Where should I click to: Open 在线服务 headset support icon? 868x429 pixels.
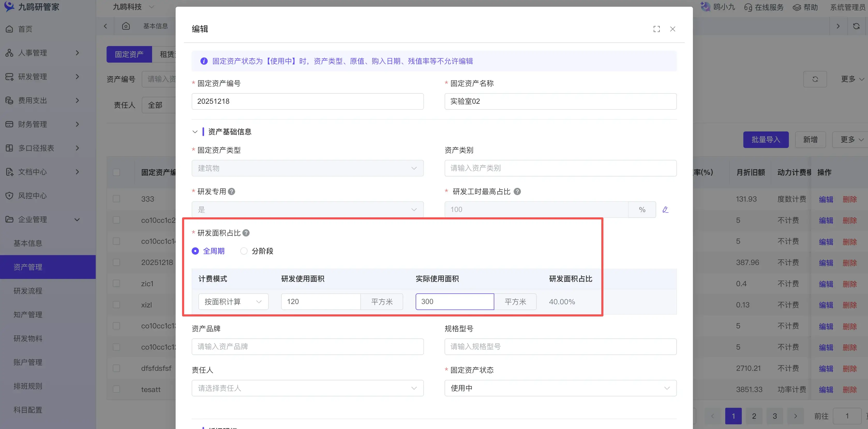[x=749, y=7]
